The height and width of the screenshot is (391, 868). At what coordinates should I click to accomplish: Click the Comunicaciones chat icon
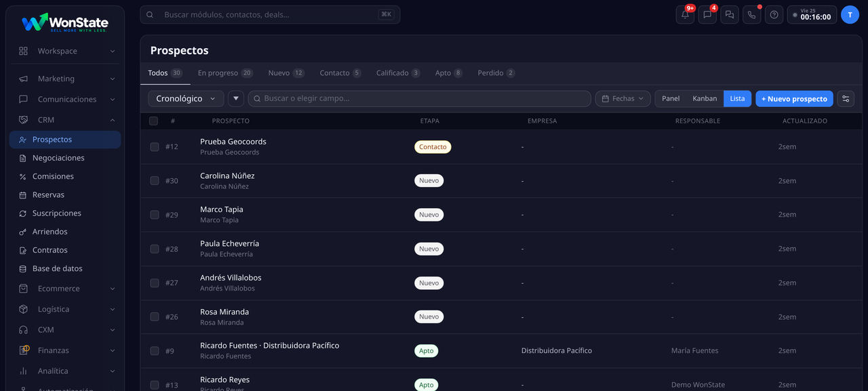point(24,99)
